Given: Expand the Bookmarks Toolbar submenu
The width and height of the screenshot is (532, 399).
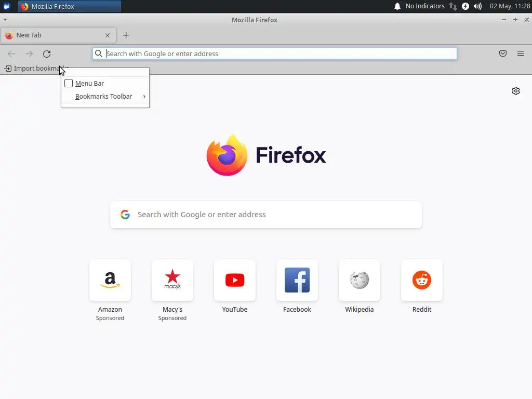Looking at the screenshot, I should [144, 97].
